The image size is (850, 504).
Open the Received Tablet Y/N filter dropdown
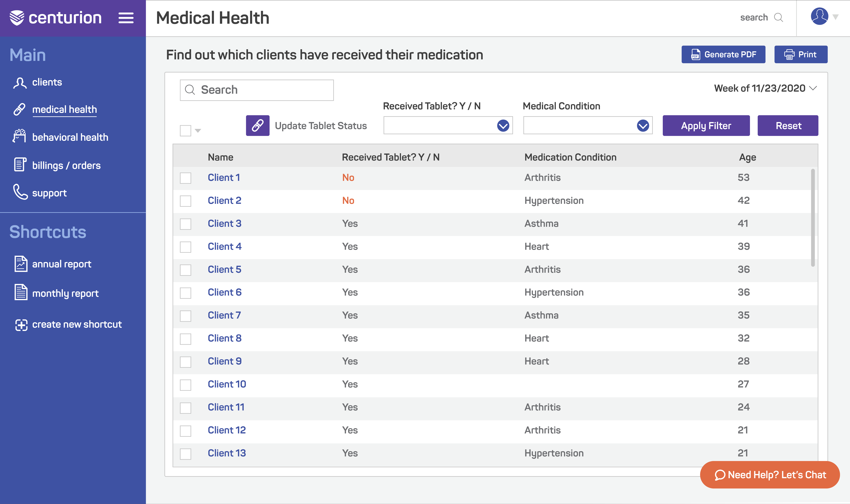[448, 126]
